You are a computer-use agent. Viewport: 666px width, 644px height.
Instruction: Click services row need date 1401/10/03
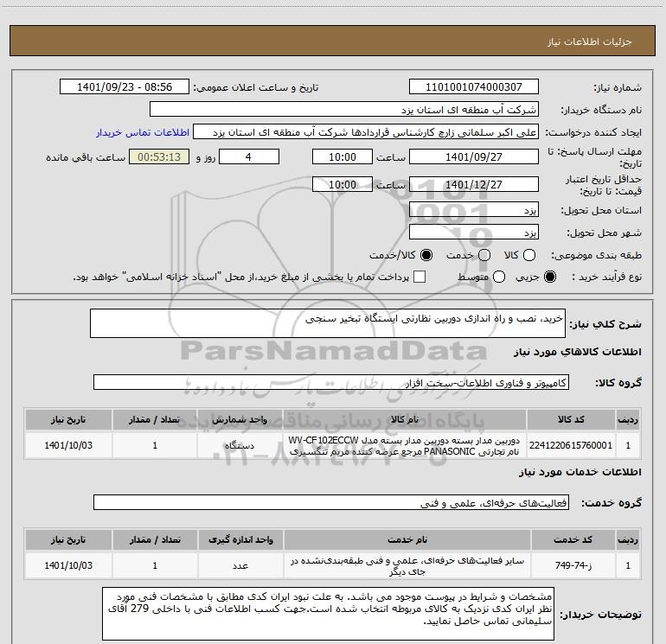(x=68, y=565)
